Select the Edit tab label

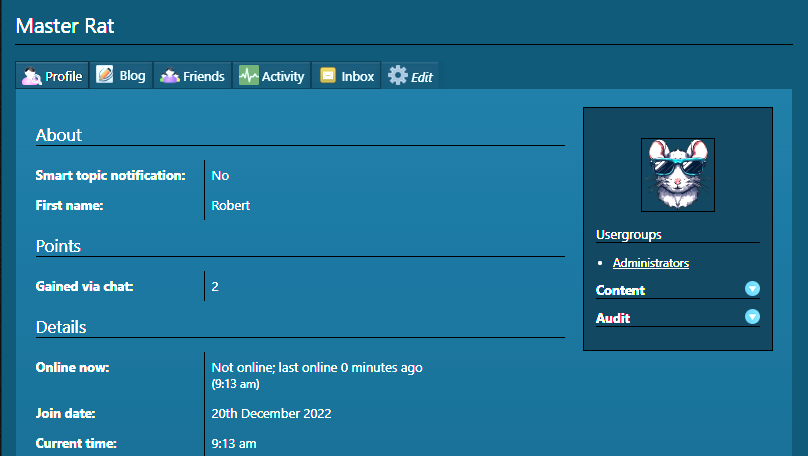coord(422,77)
